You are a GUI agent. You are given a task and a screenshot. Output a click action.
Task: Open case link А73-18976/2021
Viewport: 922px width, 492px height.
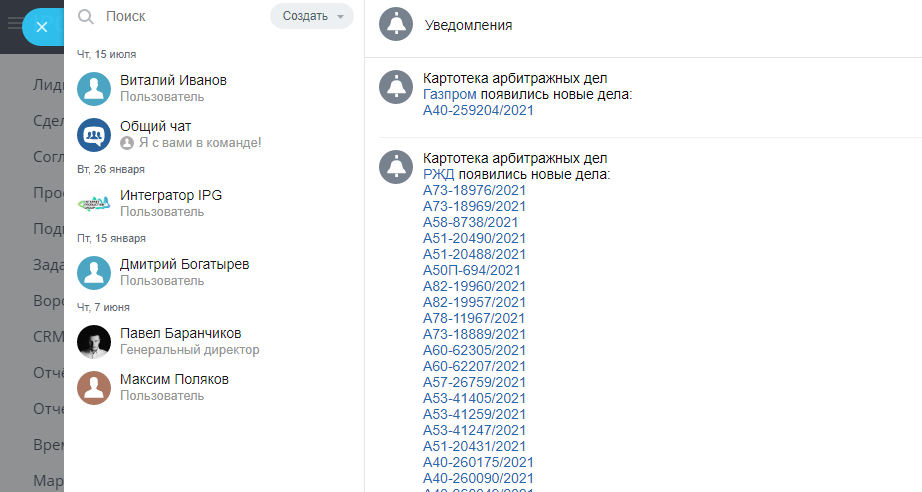pos(474,190)
